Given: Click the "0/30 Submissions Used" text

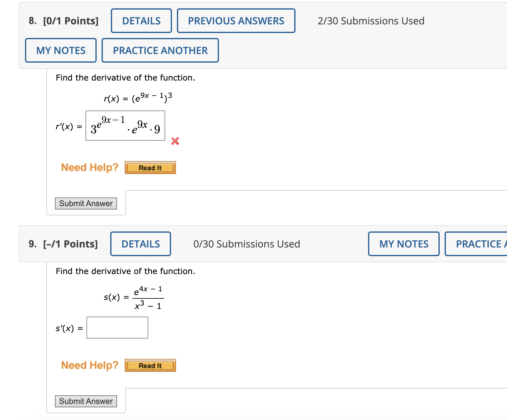Looking at the screenshot, I should (x=246, y=244).
